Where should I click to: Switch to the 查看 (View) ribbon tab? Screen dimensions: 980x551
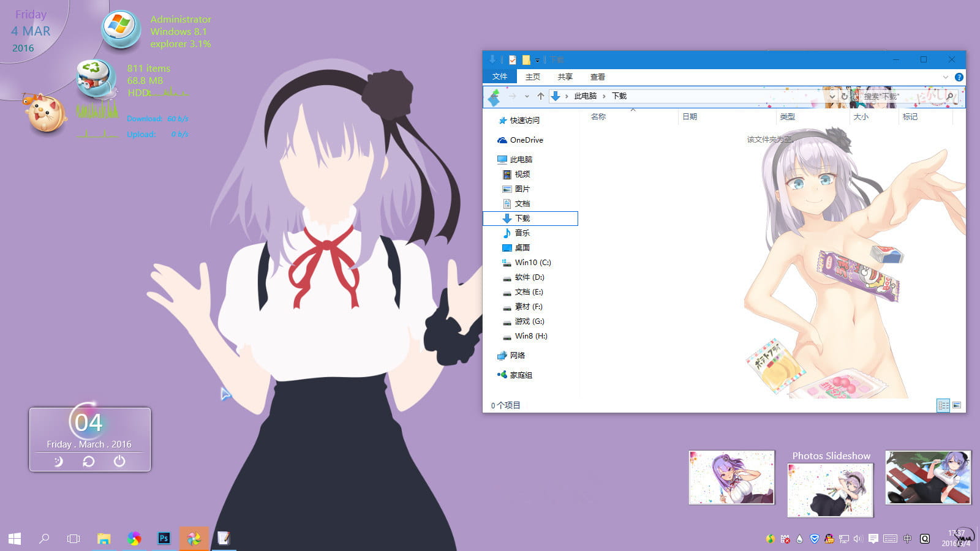(598, 77)
